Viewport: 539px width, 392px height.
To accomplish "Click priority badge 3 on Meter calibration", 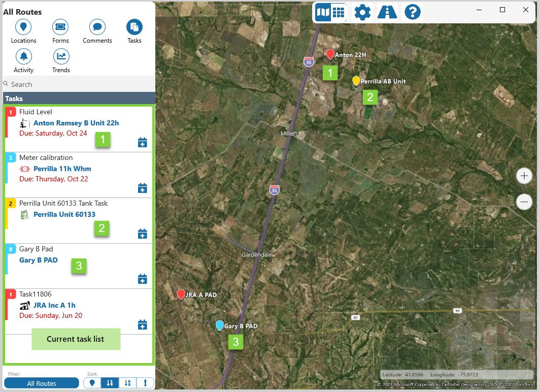I will pyautogui.click(x=11, y=157).
